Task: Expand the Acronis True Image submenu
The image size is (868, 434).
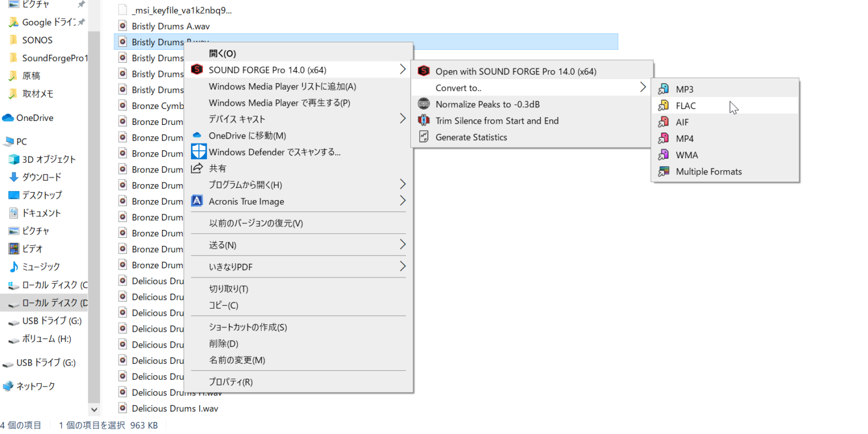Action: [x=402, y=201]
